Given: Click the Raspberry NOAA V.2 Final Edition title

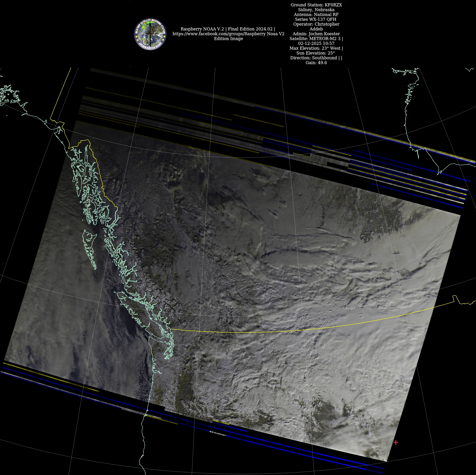Looking at the screenshot, I should [228, 29].
